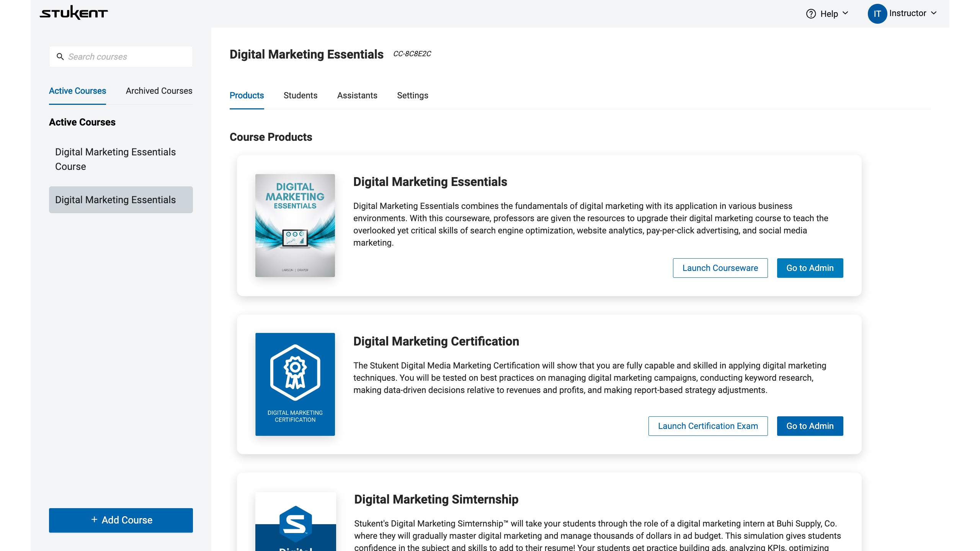The image size is (980, 551).
Task: Click the Stukent logo
Action: pyautogui.click(x=74, y=13)
